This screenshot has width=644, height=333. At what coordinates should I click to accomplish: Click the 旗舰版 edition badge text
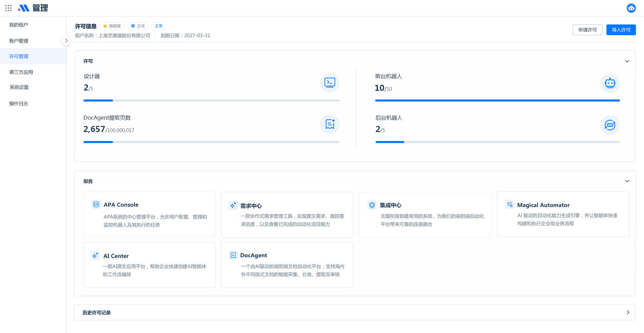coord(115,26)
